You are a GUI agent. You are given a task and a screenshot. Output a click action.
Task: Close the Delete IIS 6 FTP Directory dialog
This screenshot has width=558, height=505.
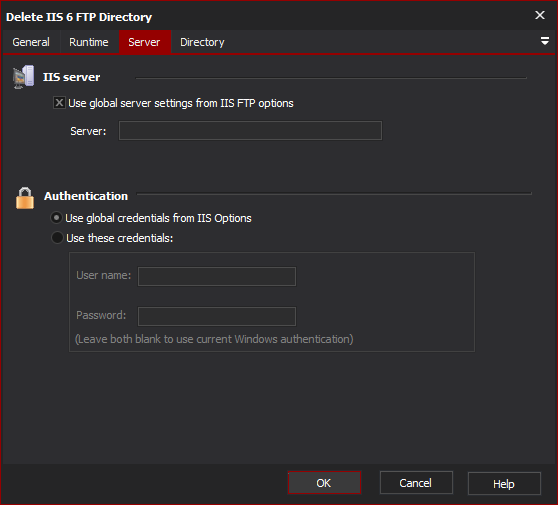[x=539, y=15]
